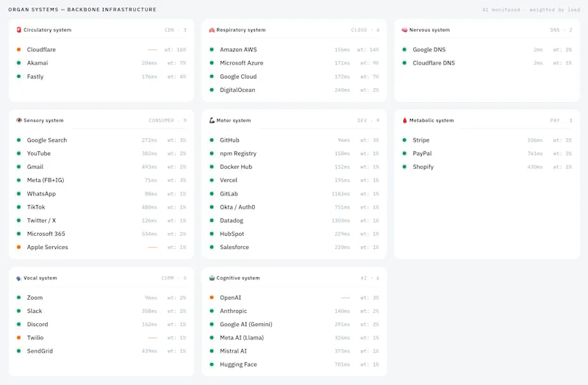Click the Google AI (Gemini) entry
588x385 pixels.
coord(294,324)
